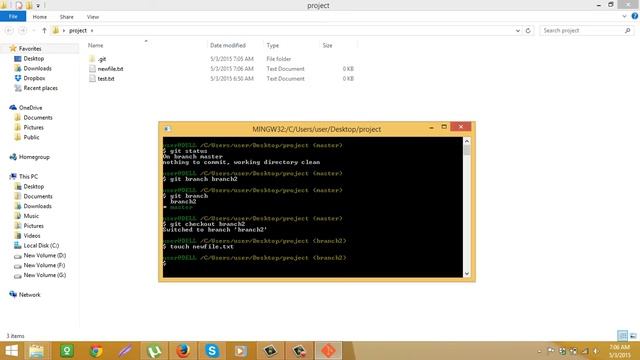Select This PC in navigation pane
The width and height of the screenshot is (640, 360).
28,176
